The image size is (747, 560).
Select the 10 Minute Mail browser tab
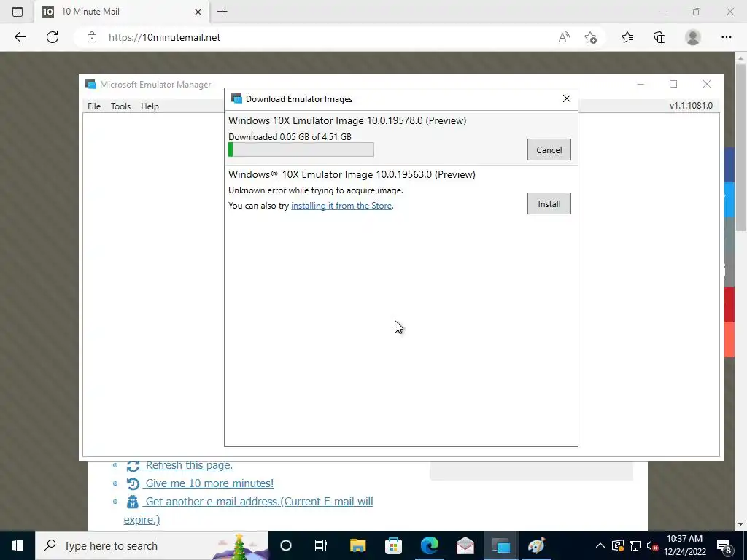(x=122, y=12)
